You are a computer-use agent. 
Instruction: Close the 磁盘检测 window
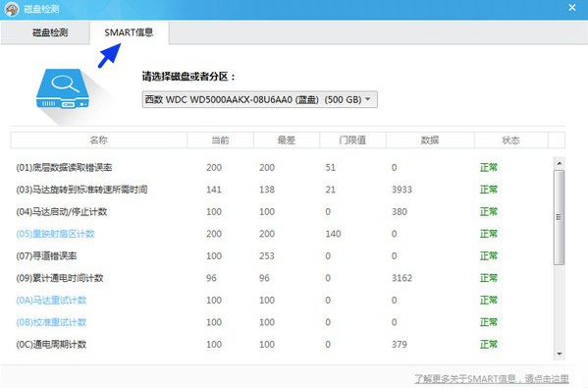572,8
